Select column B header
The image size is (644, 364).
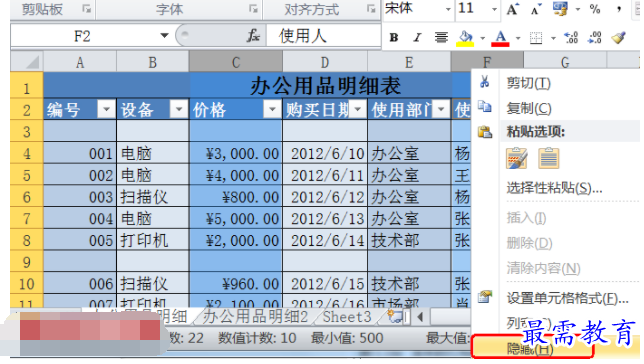[153, 62]
